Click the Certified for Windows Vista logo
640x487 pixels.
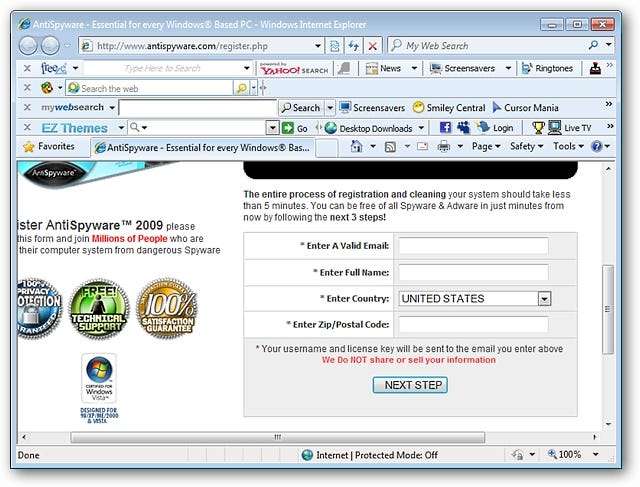point(99,378)
